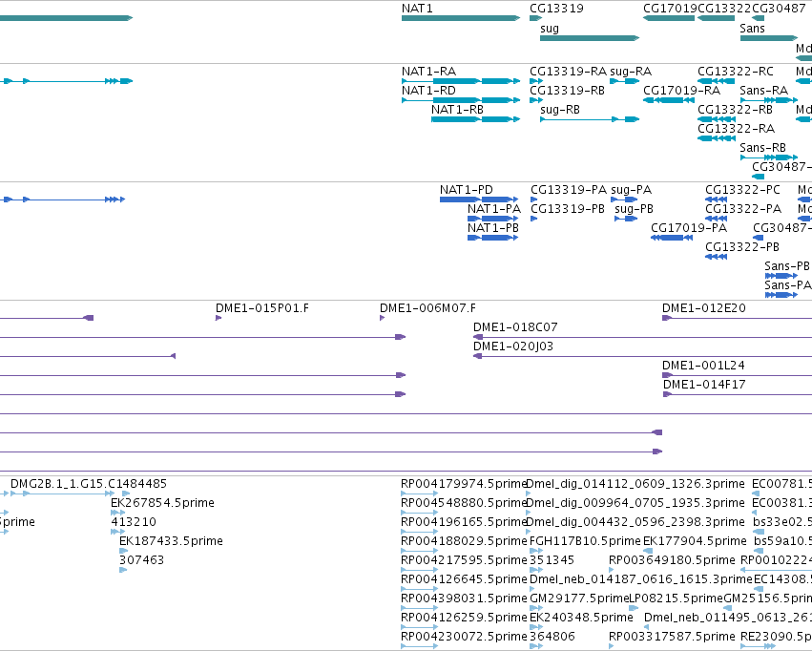Click the Sans-RB transcript

click(769, 157)
